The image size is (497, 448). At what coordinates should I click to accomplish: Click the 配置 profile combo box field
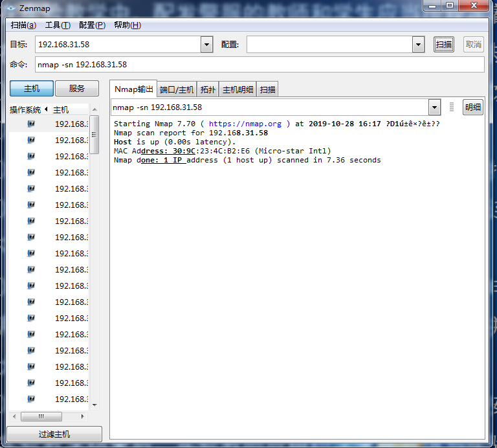coord(329,45)
